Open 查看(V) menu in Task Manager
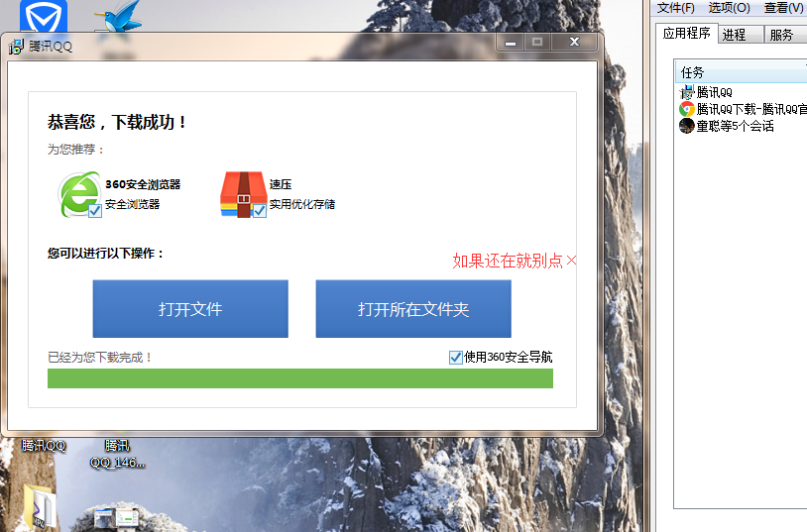The width and height of the screenshot is (807, 532). (x=784, y=8)
